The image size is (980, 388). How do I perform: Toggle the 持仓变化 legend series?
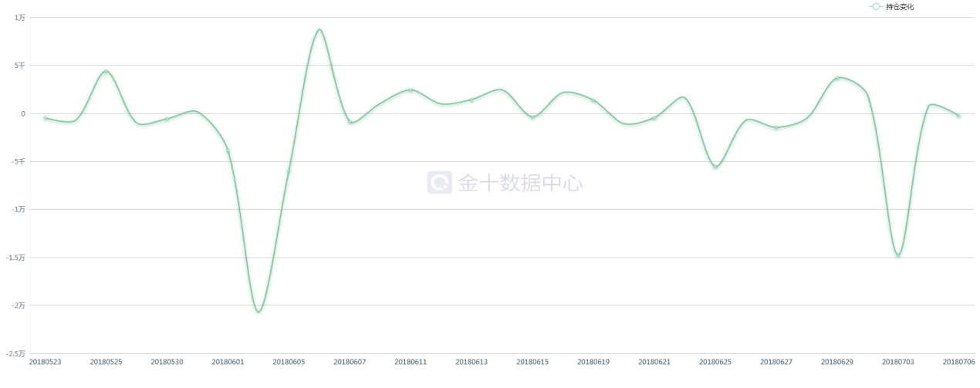click(x=900, y=7)
